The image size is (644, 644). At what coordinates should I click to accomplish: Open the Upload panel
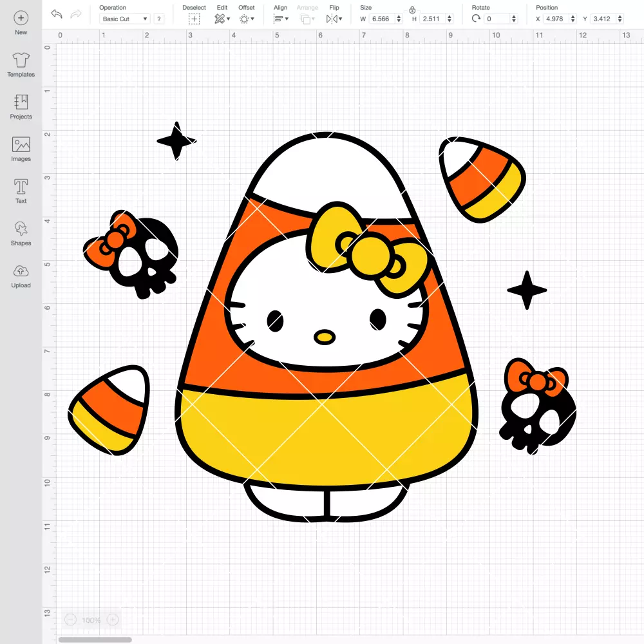pyautogui.click(x=21, y=276)
